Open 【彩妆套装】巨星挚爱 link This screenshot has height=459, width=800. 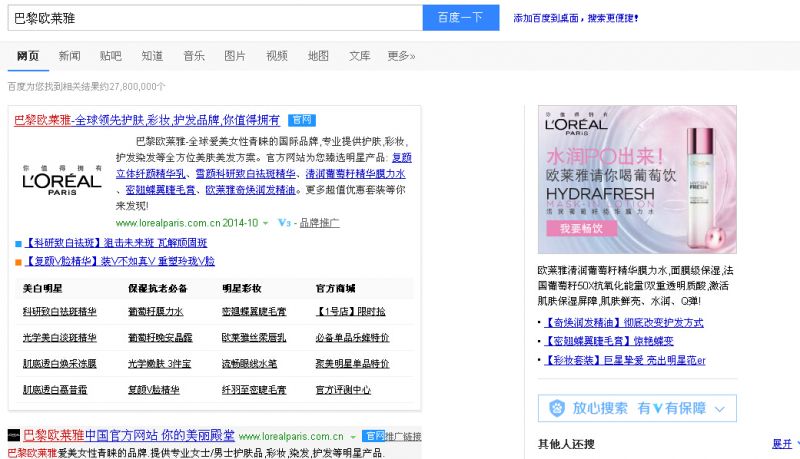[x=624, y=360]
